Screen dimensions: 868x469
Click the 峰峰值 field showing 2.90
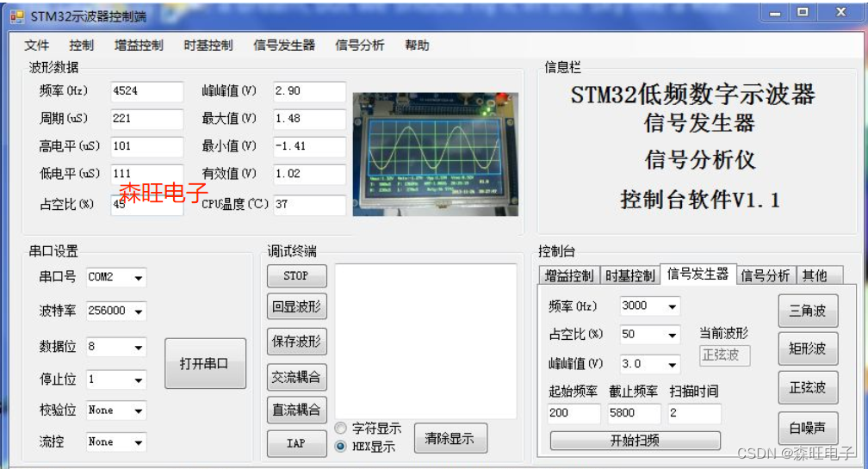point(309,91)
